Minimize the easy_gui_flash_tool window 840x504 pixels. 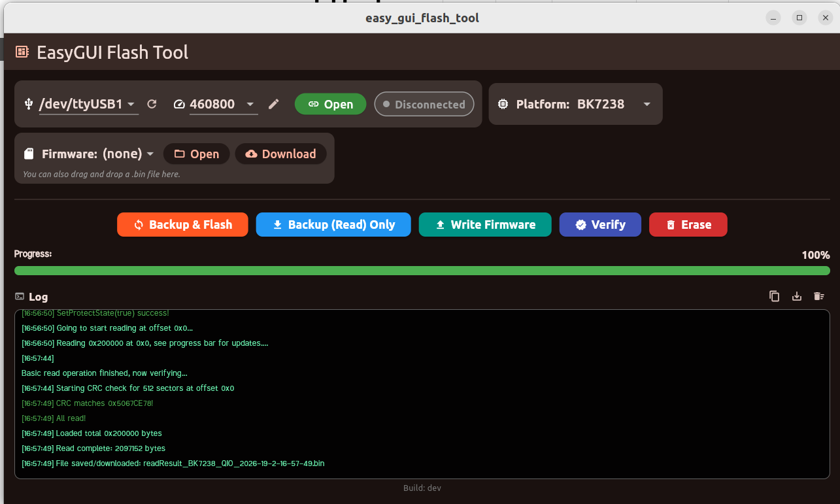click(774, 18)
